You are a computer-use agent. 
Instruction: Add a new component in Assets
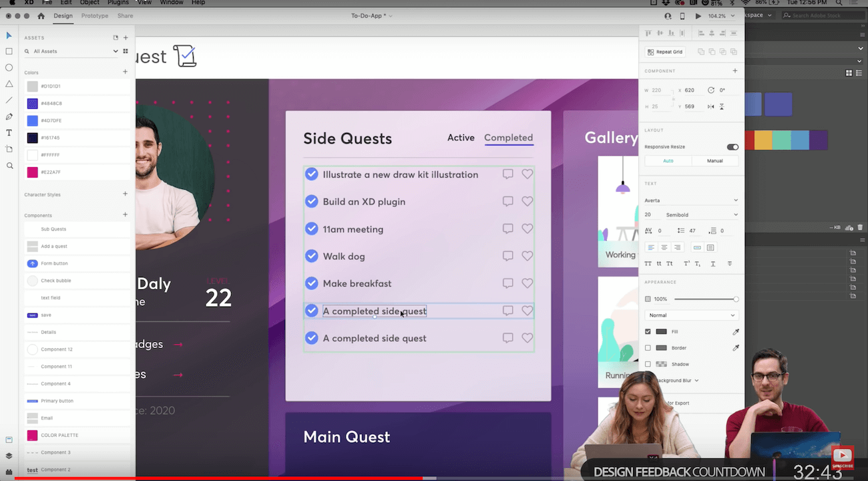point(125,214)
